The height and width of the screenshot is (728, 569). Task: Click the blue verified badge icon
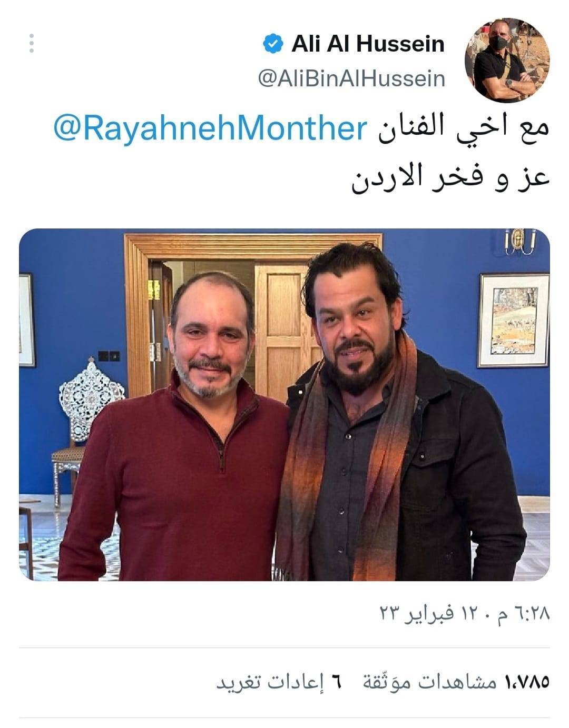(272, 44)
